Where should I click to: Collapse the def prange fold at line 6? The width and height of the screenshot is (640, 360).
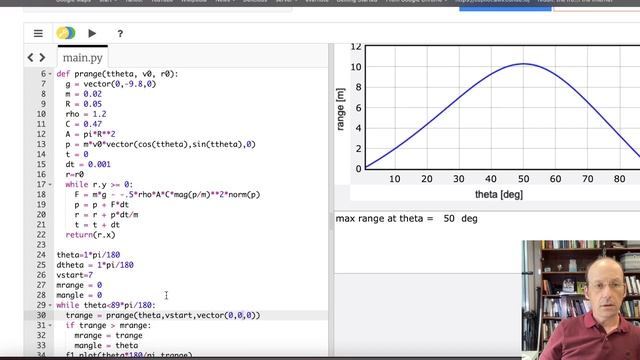[50, 74]
